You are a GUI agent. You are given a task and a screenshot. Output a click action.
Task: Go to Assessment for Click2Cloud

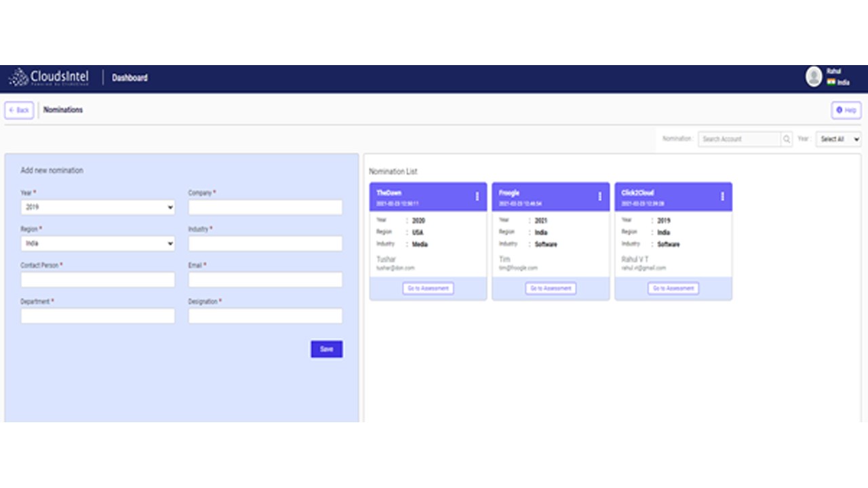tap(673, 288)
